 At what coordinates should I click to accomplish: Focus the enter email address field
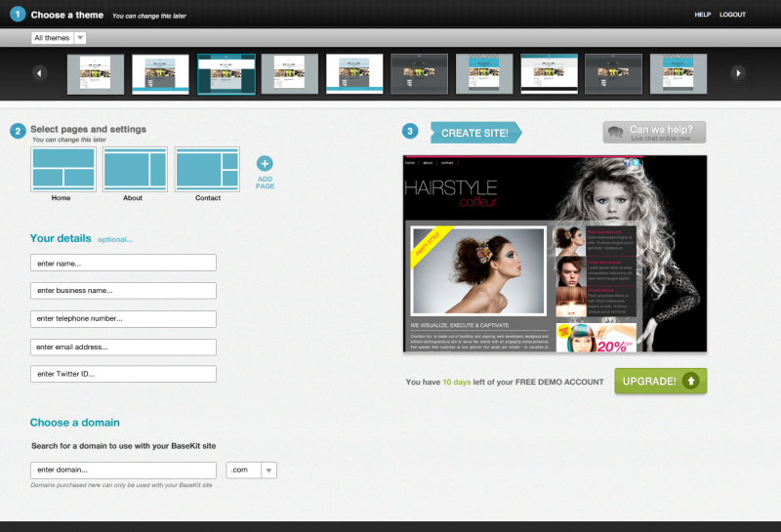point(123,348)
